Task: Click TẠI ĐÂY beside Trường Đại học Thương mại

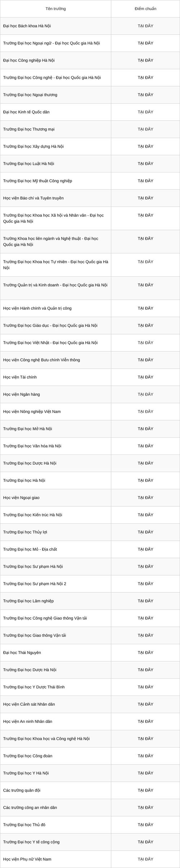Action: point(145,129)
